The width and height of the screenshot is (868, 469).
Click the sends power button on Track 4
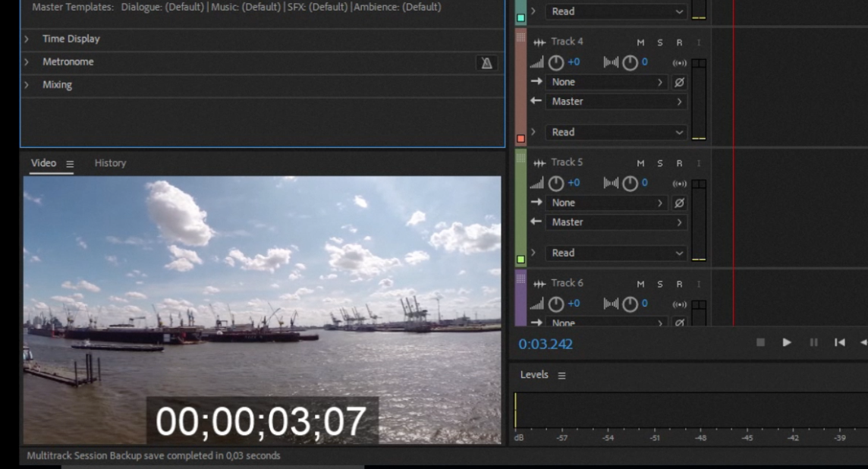[679, 81]
